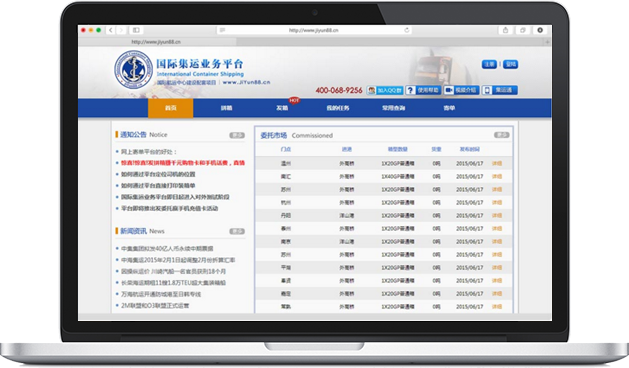Click the dark round downloads icon
629x368 pixels.
coord(540,30)
